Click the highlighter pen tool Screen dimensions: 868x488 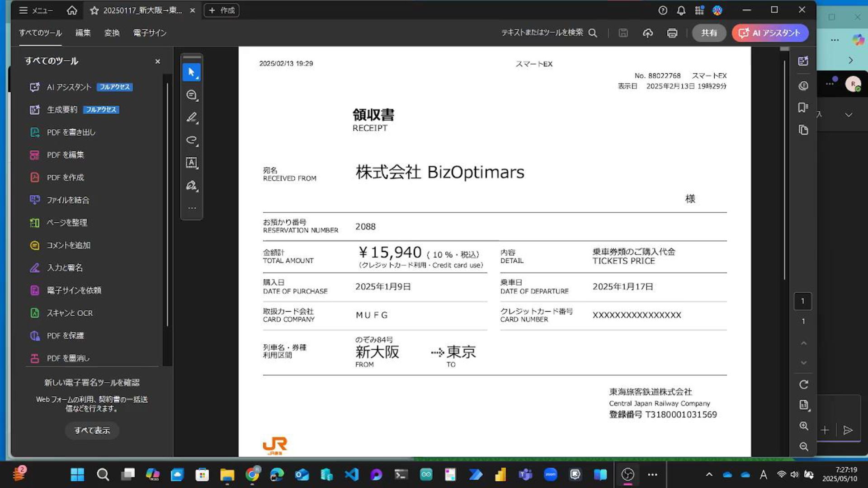point(191,117)
